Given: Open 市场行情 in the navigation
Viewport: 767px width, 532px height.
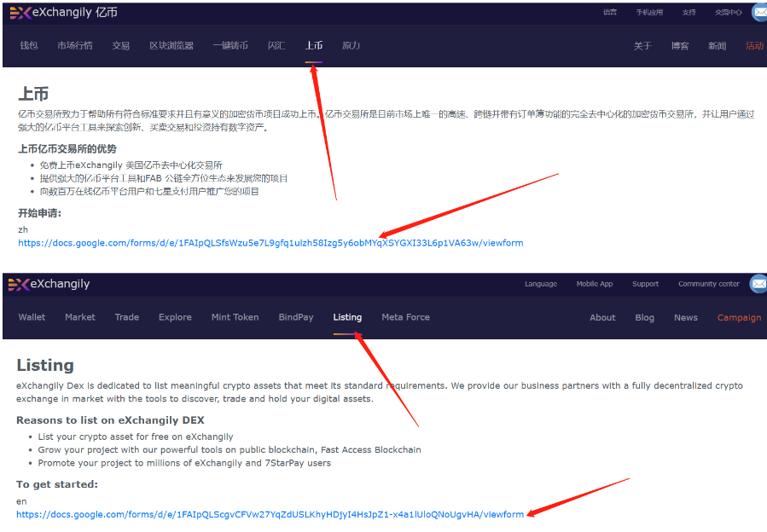Looking at the screenshot, I should pyautogui.click(x=75, y=45).
